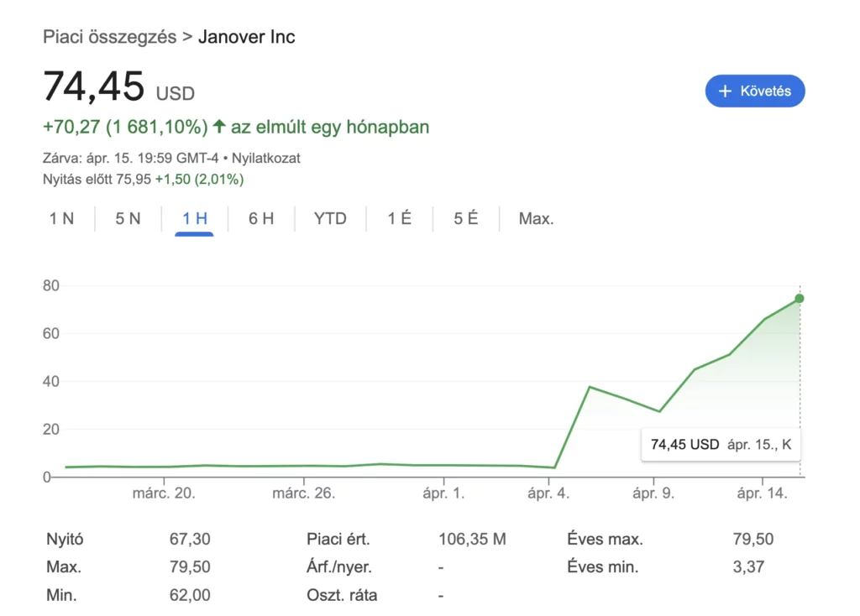Screen dimensions: 860x616
Task: Click the 74,45 USD ápr. 15. tooltip
Action: coord(721,445)
